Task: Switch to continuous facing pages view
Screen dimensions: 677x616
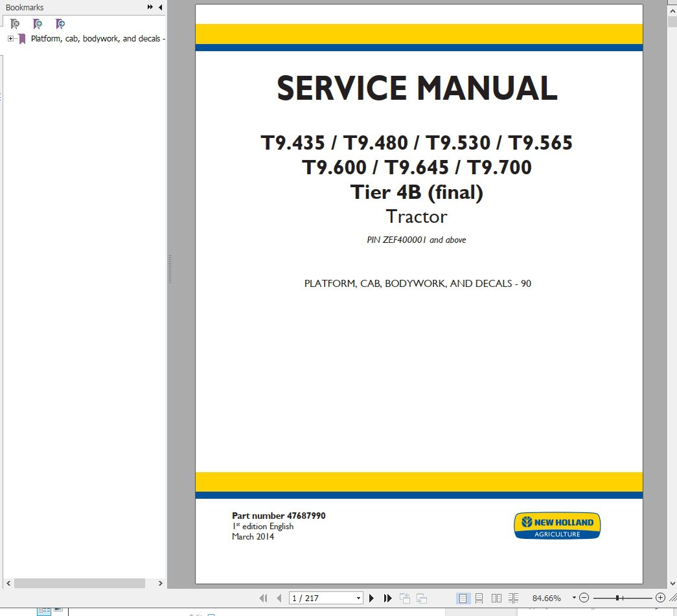Action: [513, 598]
